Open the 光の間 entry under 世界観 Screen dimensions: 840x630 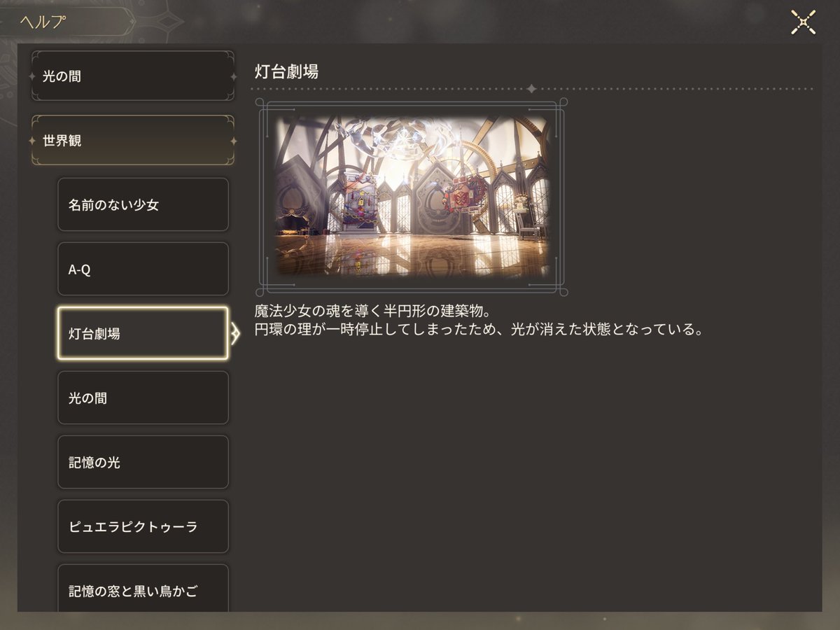click(x=143, y=398)
